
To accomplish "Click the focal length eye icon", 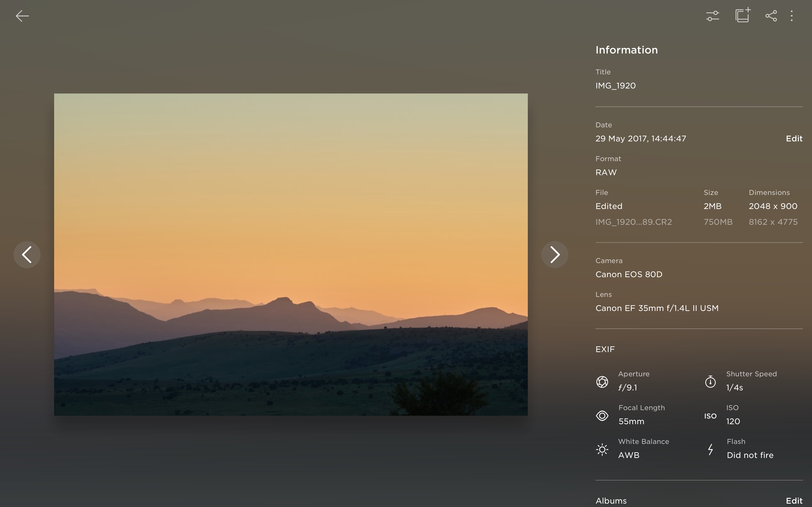I will point(602,416).
